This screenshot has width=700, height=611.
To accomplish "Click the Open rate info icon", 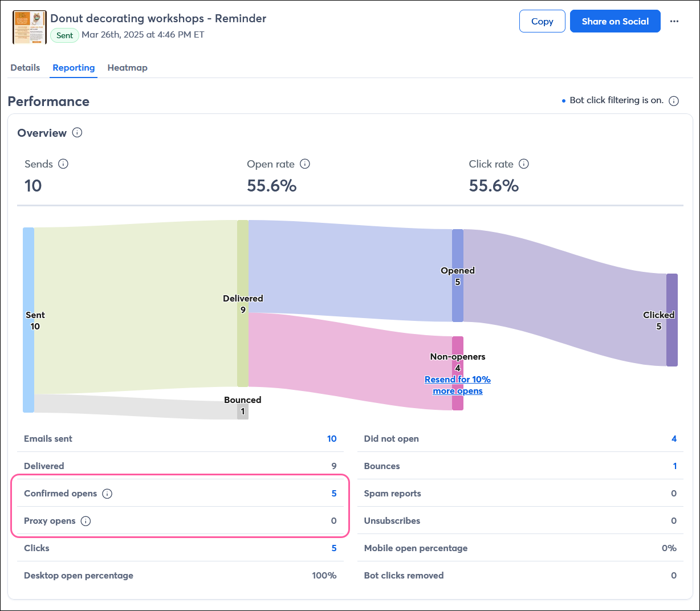I will tap(305, 164).
